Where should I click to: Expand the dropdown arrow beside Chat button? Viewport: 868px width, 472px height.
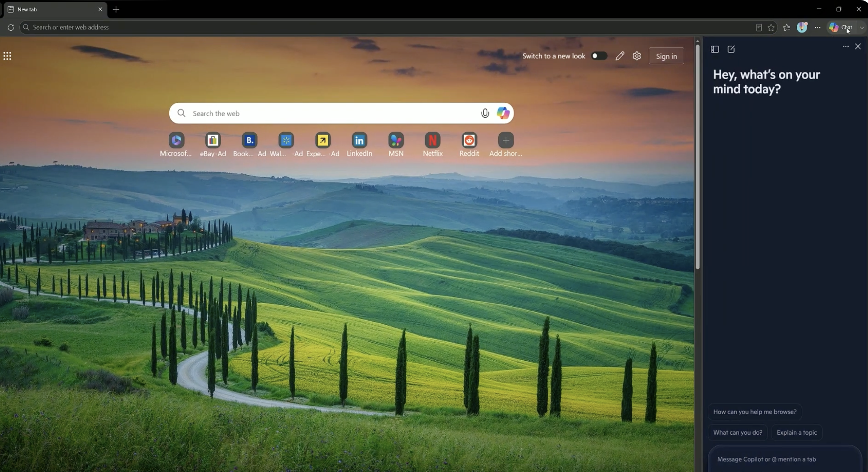[862, 27]
